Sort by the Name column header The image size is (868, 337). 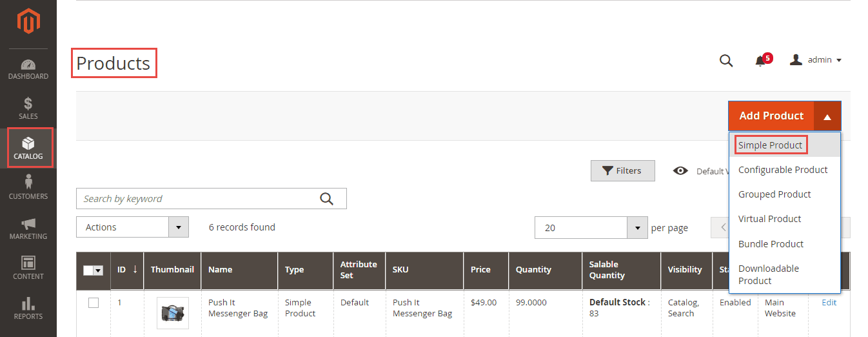click(x=239, y=270)
